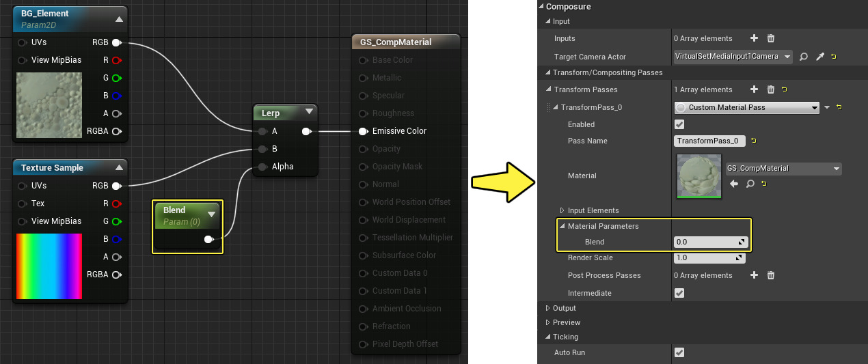The image size is (868, 364).
Task: Select the Texture Sample node title
Action: click(52, 167)
